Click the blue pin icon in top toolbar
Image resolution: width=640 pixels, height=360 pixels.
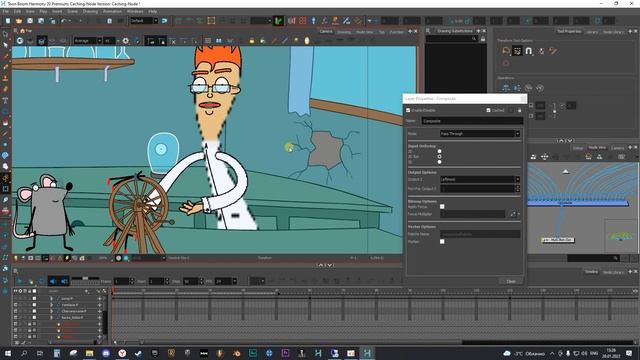pyautogui.click(x=313, y=20)
